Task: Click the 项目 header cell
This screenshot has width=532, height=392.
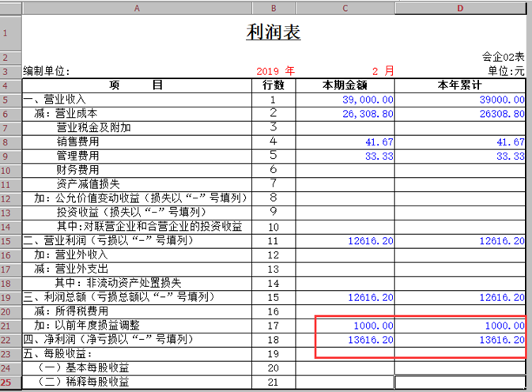Action: (137, 85)
